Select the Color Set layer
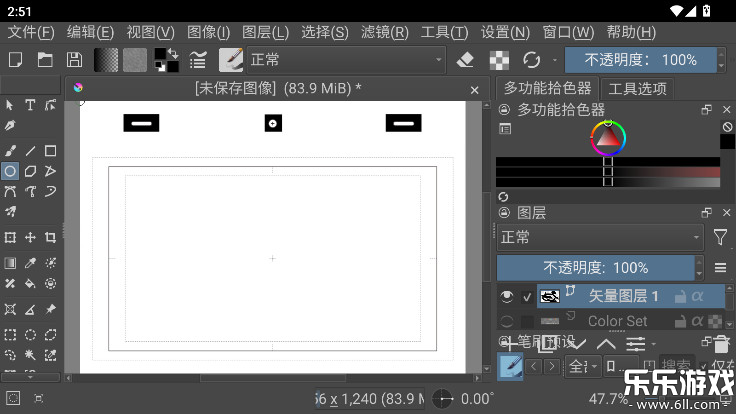 click(x=617, y=322)
